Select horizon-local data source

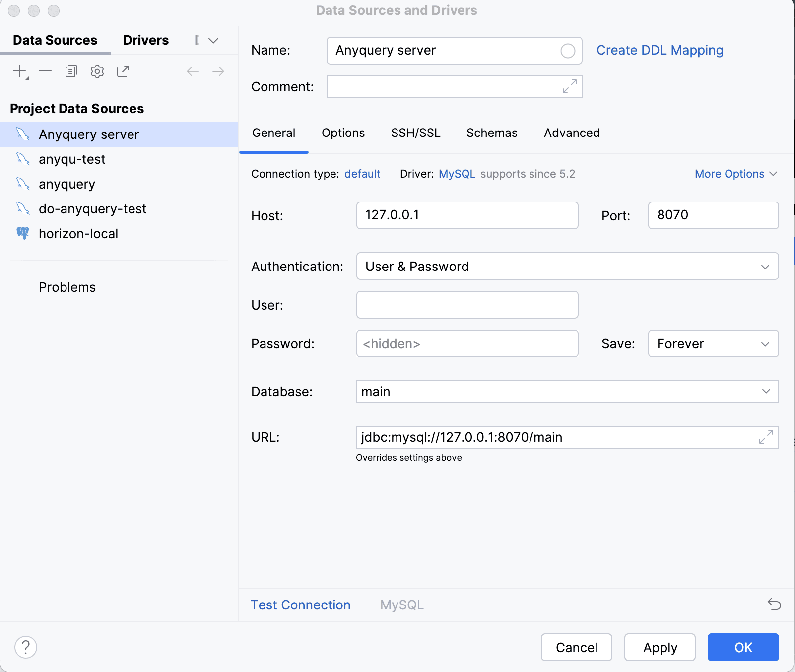pyautogui.click(x=78, y=234)
